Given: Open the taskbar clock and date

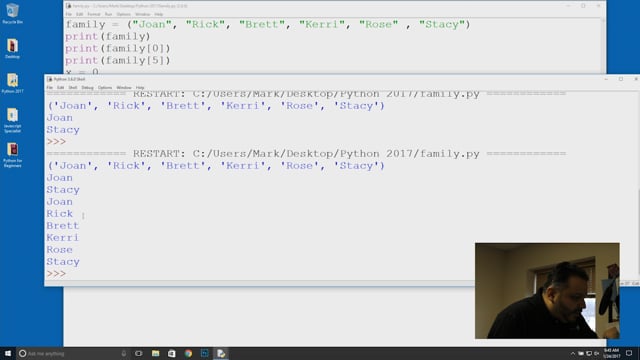Looking at the screenshot, I should click(611, 353).
